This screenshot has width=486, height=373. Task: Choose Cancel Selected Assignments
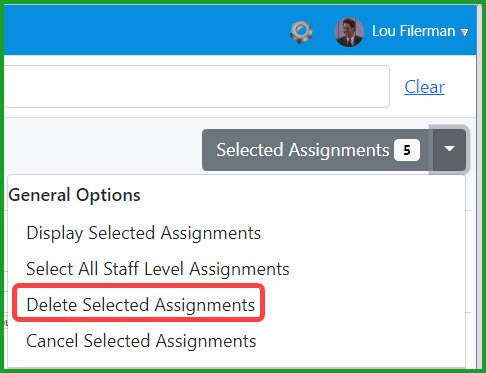141,341
